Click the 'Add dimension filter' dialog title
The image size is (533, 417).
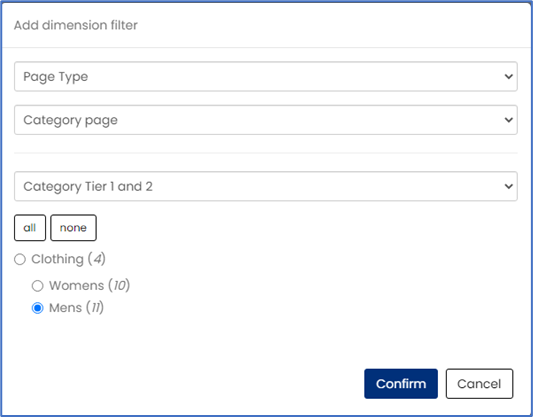75,25
